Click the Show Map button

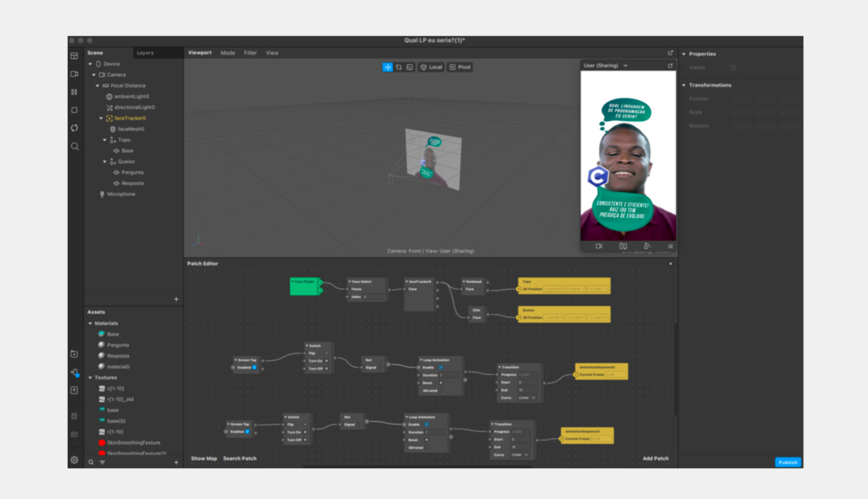click(204, 458)
